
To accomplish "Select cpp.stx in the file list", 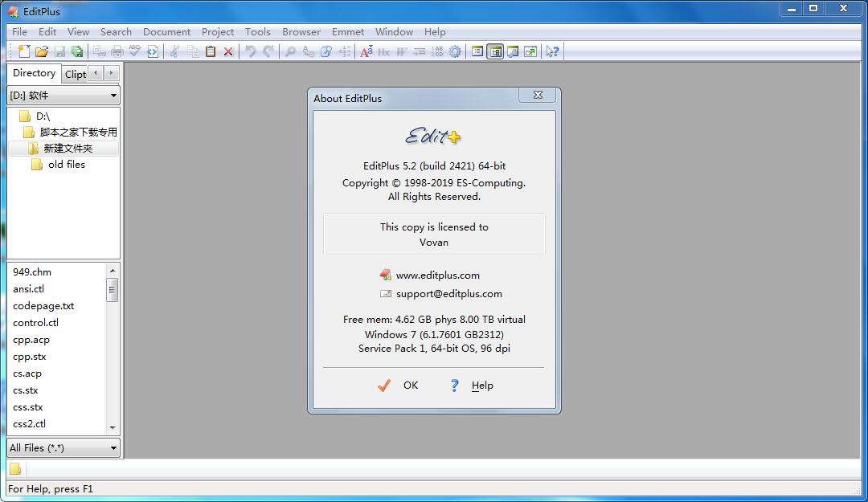I will point(29,356).
